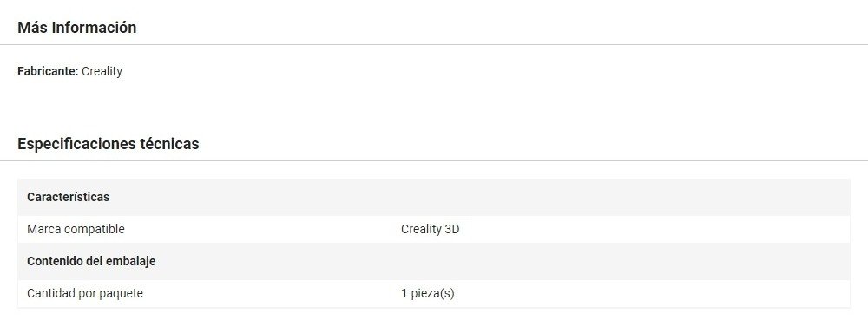Select the Fabricante label text
The image size is (868, 320).
pos(48,71)
